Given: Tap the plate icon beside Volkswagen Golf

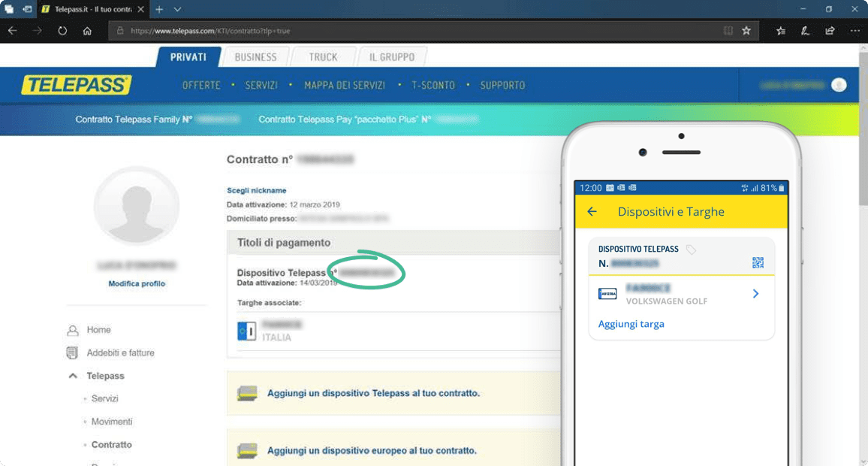Looking at the screenshot, I should pos(607,294).
